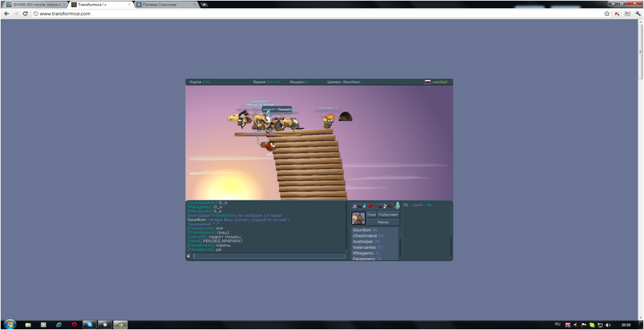
Task: Click the [Oojumpstyle] name in chat
Action: tap(202, 203)
